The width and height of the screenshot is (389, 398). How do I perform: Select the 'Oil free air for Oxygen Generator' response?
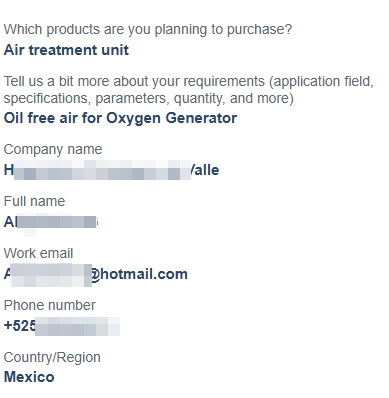click(120, 118)
